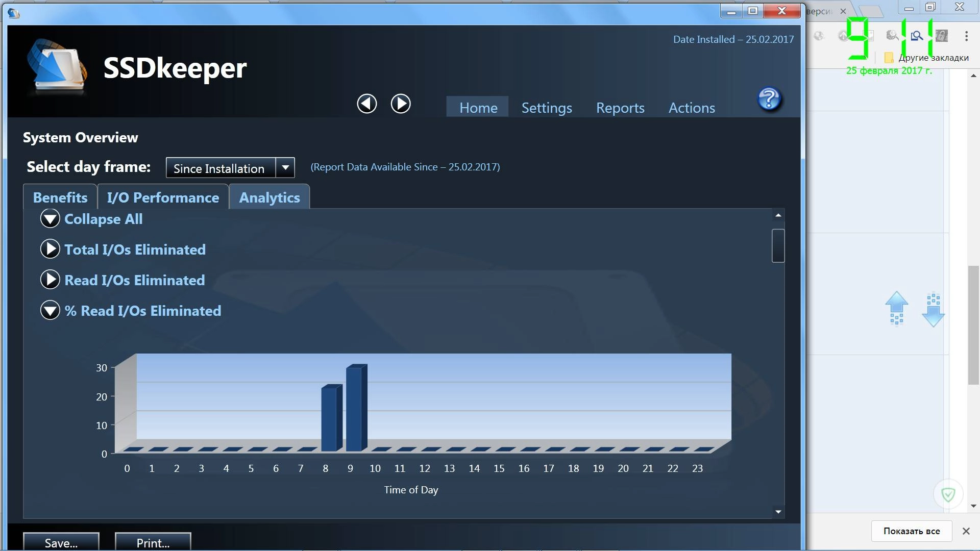
Task: Open the browser three-dot menu
Action: [966, 36]
